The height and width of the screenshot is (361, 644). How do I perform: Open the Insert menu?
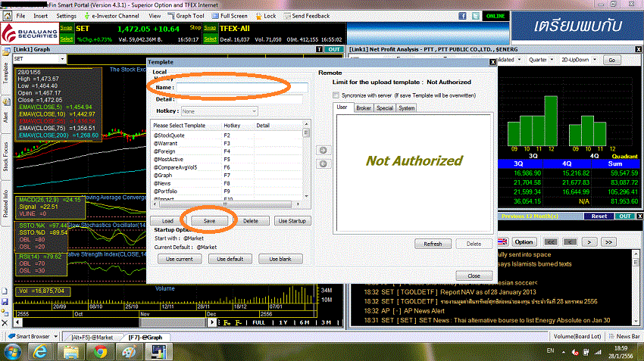(x=41, y=16)
